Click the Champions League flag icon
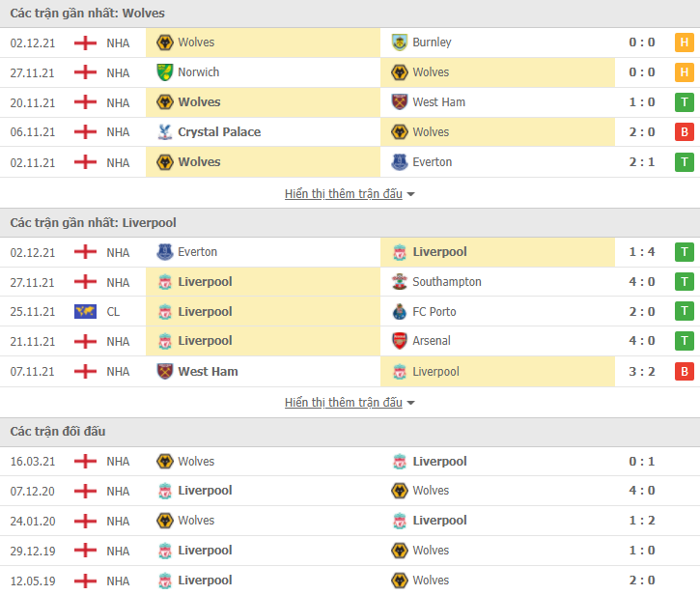Viewport: 700px width, 595px height. click(x=85, y=311)
